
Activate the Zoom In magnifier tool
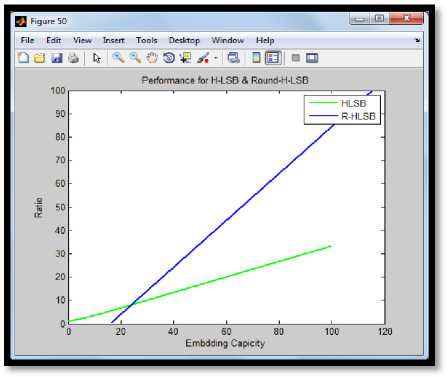[x=118, y=58]
